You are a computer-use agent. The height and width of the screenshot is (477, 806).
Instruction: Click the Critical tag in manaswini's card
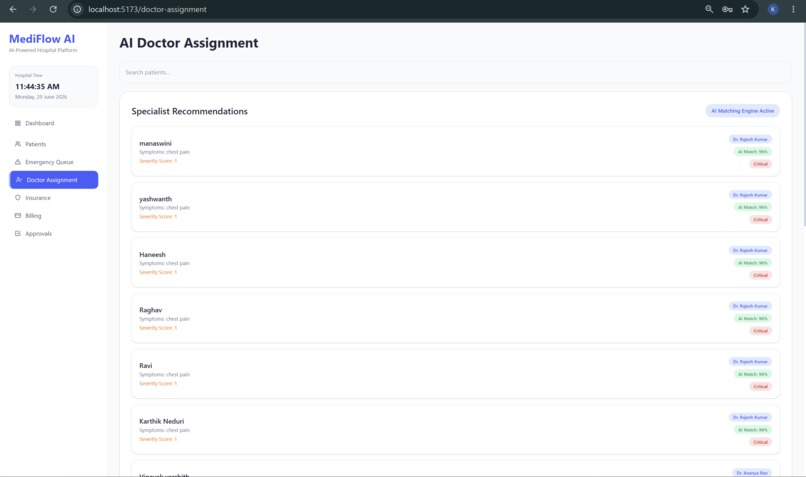point(760,164)
